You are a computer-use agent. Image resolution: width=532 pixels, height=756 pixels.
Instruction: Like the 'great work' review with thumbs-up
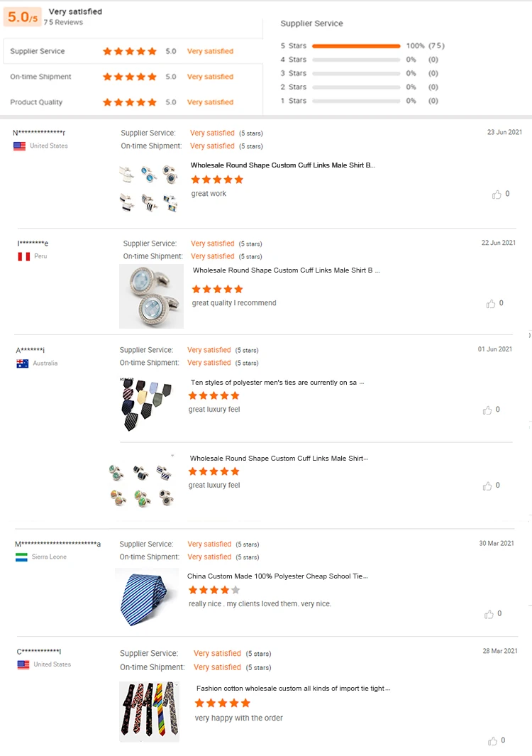[x=497, y=194]
